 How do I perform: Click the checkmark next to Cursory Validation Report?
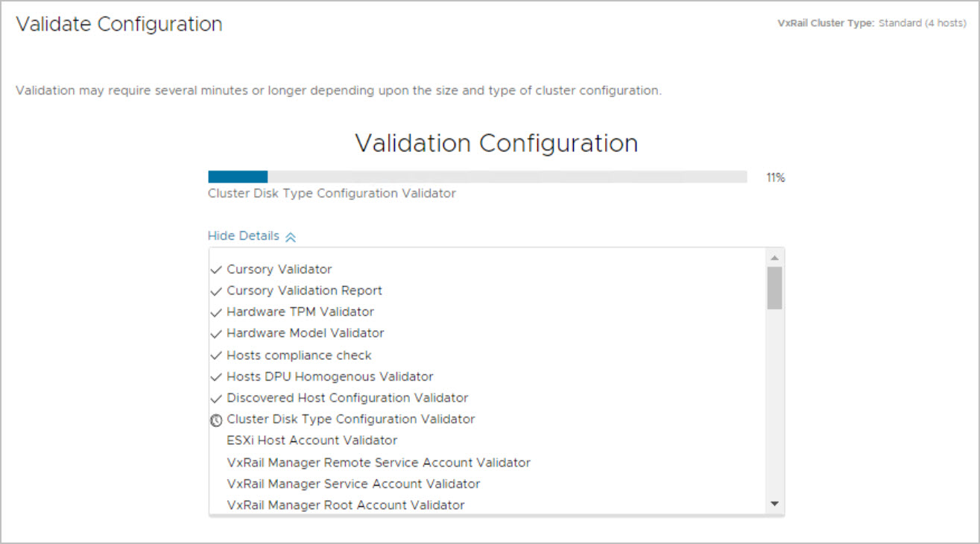(216, 291)
